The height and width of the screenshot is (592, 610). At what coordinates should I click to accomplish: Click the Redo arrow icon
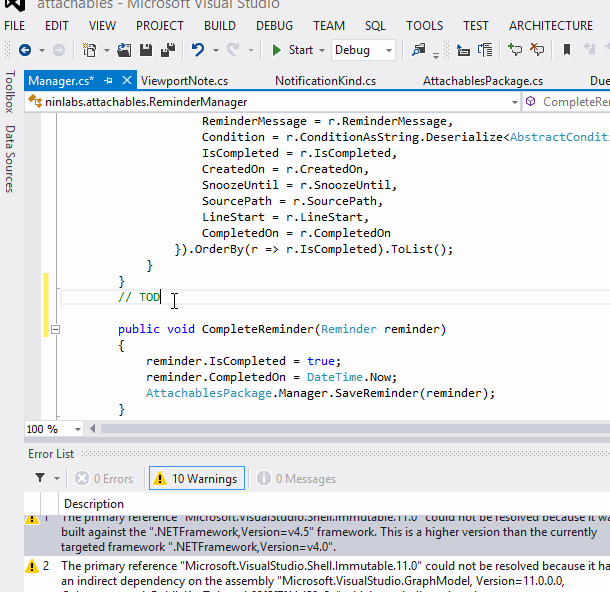(x=233, y=50)
